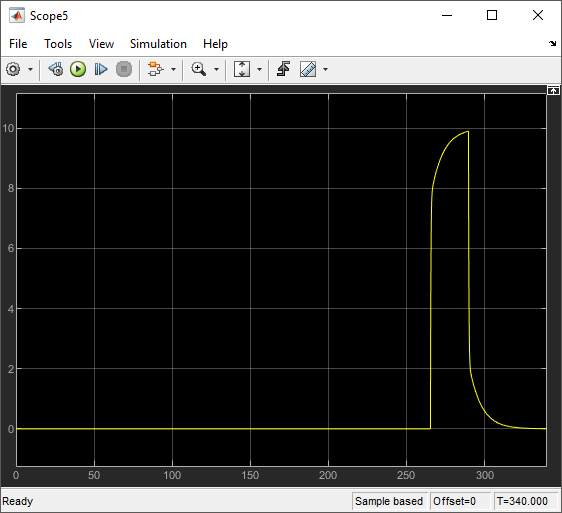
Task: Click the MATLAB logo in the title bar
Action: point(17,15)
